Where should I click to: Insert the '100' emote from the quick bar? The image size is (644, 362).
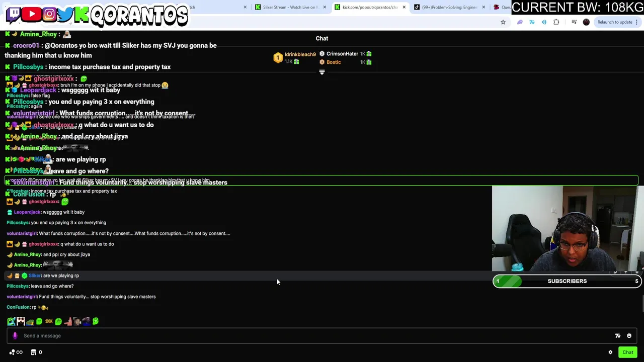[x=48, y=321]
